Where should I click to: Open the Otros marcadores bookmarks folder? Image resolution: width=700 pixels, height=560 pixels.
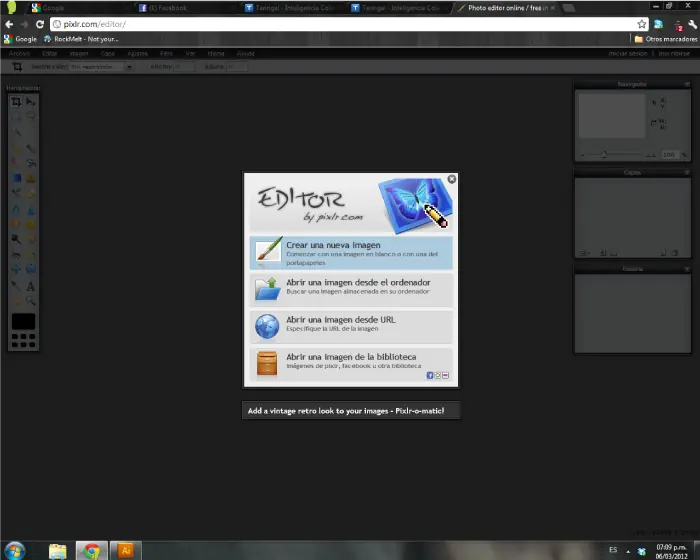pos(666,39)
